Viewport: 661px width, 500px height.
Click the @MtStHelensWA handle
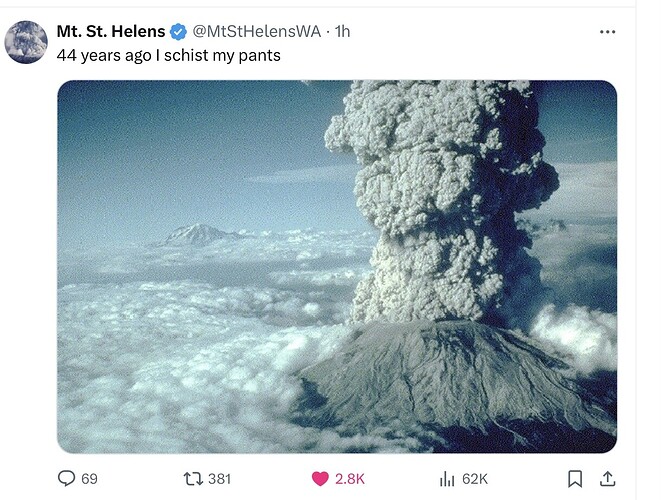pyautogui.click(x=256, y=31)
